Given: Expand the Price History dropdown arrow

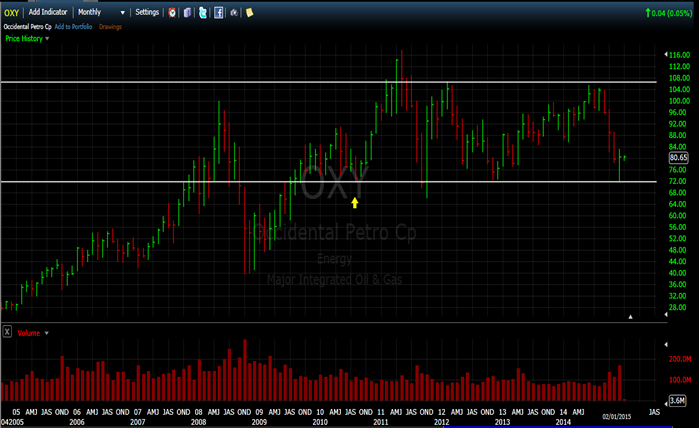Looking at the screenshot, I should click(x=47, y=38).
